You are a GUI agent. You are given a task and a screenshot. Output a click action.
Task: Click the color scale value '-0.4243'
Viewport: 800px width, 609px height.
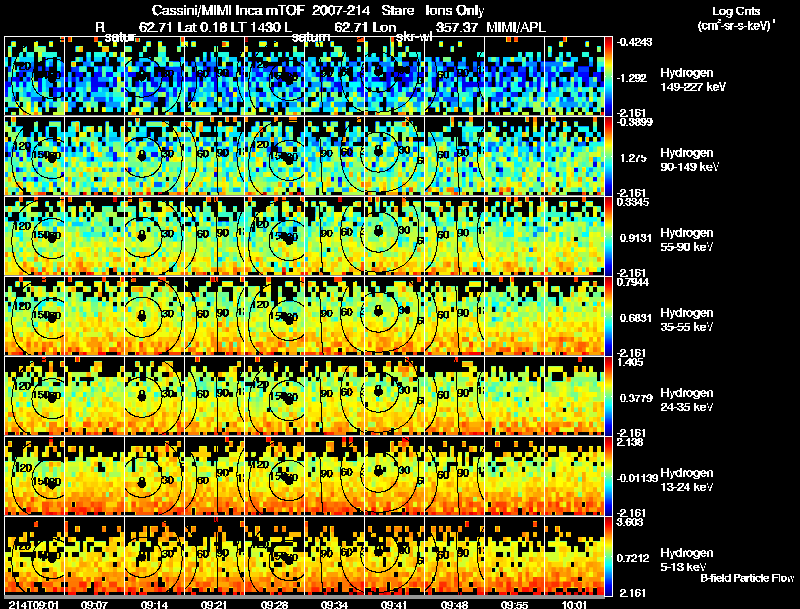[x=634, y=42]
